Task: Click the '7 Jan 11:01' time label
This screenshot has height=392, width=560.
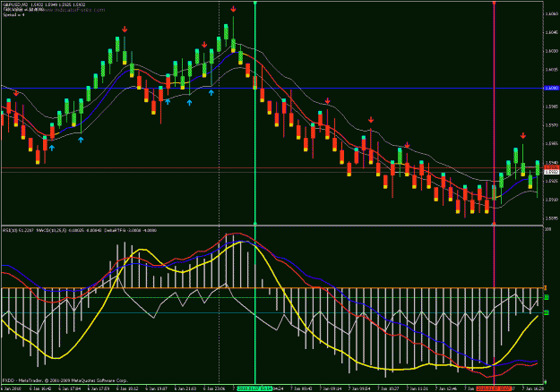Action: pyautogui.click(x=418, y=388)
